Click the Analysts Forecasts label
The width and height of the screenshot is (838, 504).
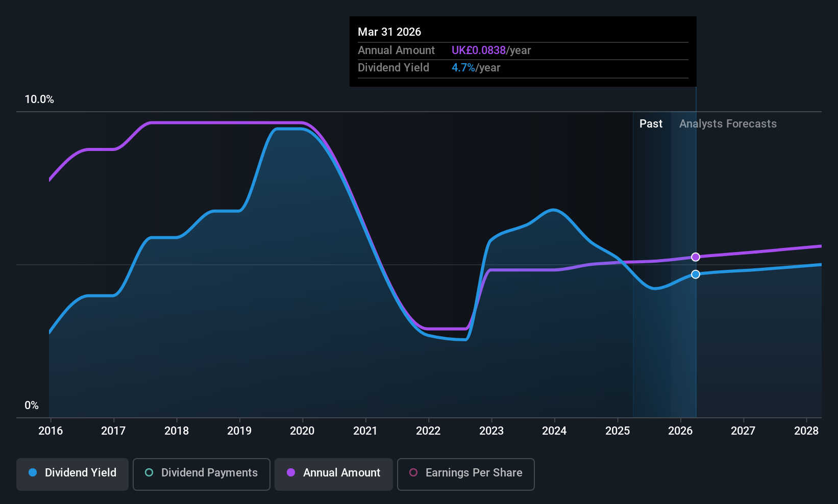(728, 124)
